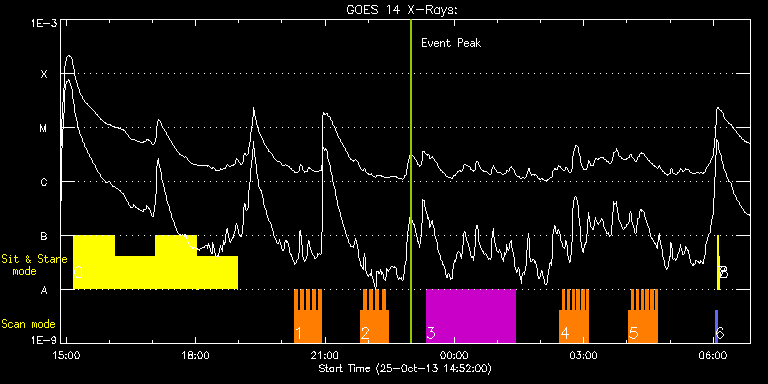768x384 pixels.
Task: Select orange scan block labeled 2
Action: [375, 316]
